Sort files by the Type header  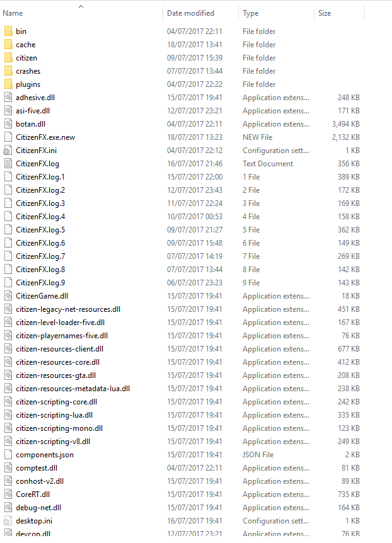[x=251, y=13]
